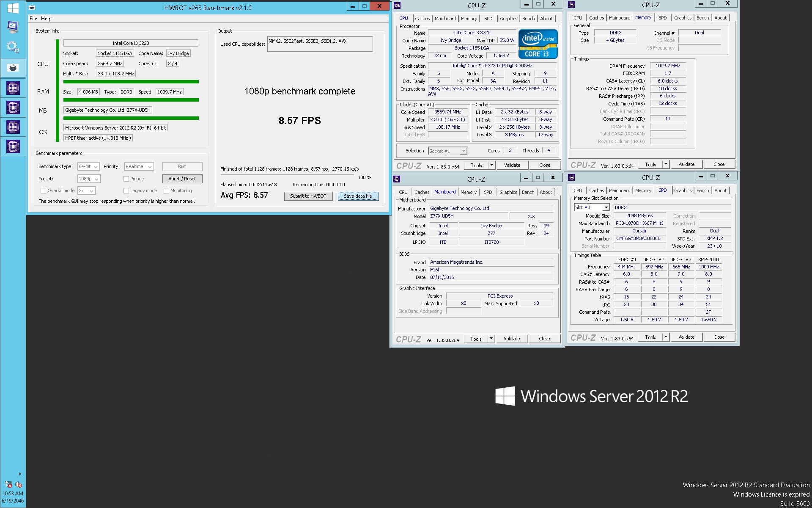Click title bar icon of CPU-Z Mainboard tab window

(397, 179)
